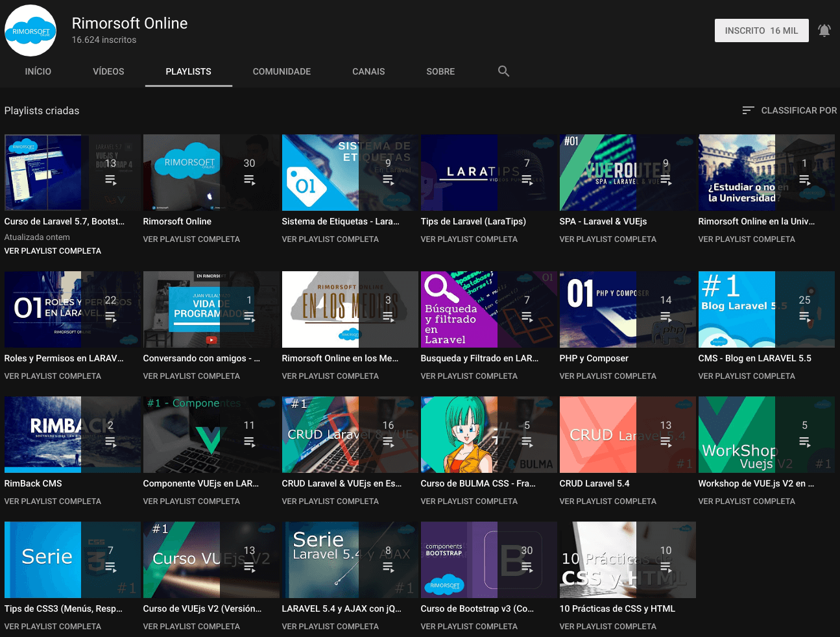Open the 10 Prácticas de CSS y HTML thumbnail
The height and width of the screenshot is (637, 840).
(x=627, y=560)
